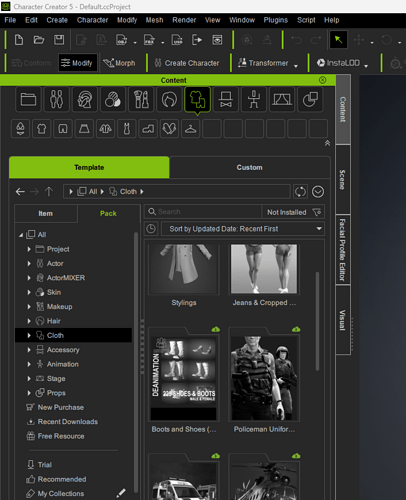The image size is (406, 500).
Task: Open the Actor content category icon
Action: (x=56, y=99)
